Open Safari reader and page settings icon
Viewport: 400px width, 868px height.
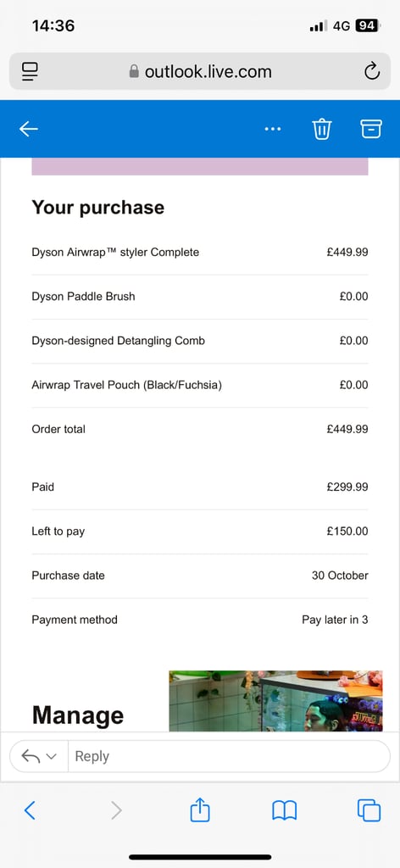[x=30, y=71]
